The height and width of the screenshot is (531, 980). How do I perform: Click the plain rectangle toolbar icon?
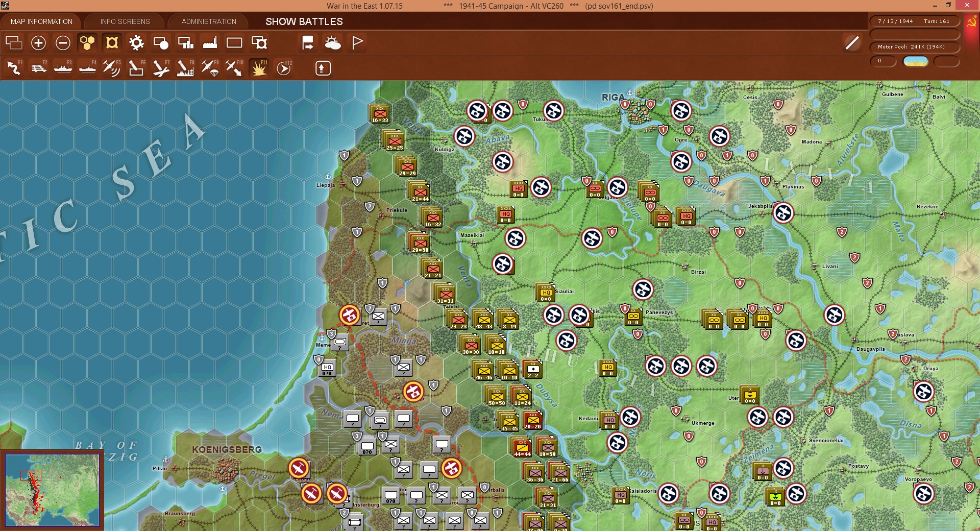(x=234, y=43)
